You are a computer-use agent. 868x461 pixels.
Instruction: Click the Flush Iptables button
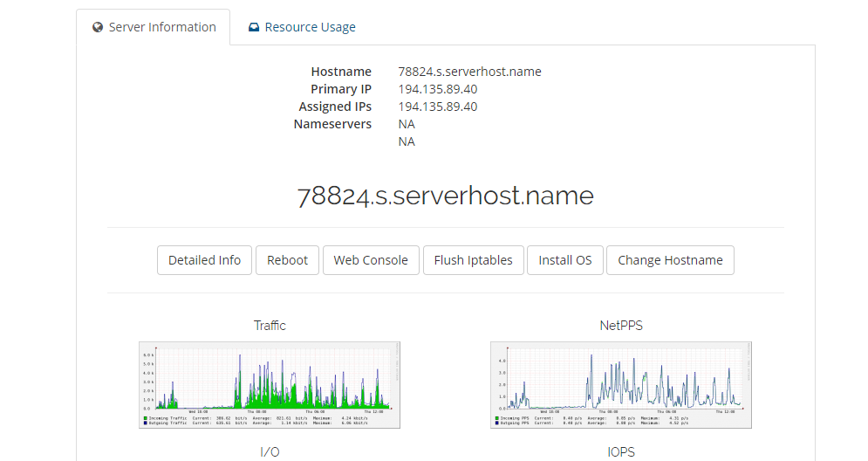point(473,260)
